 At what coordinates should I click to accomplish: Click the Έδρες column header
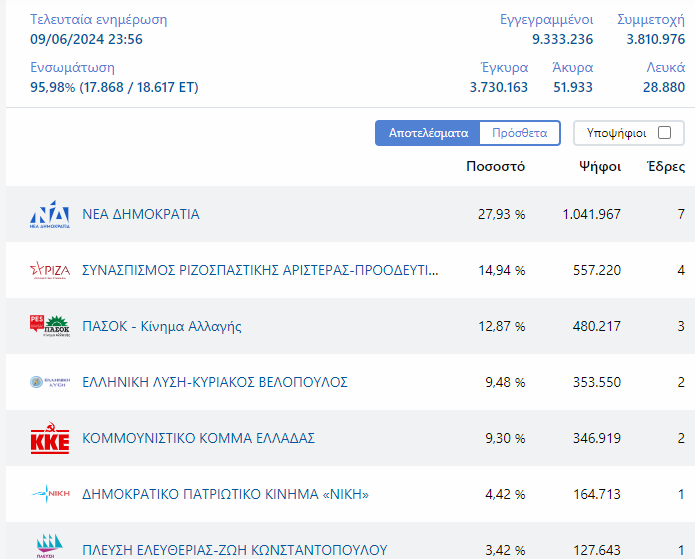[666, 166]
